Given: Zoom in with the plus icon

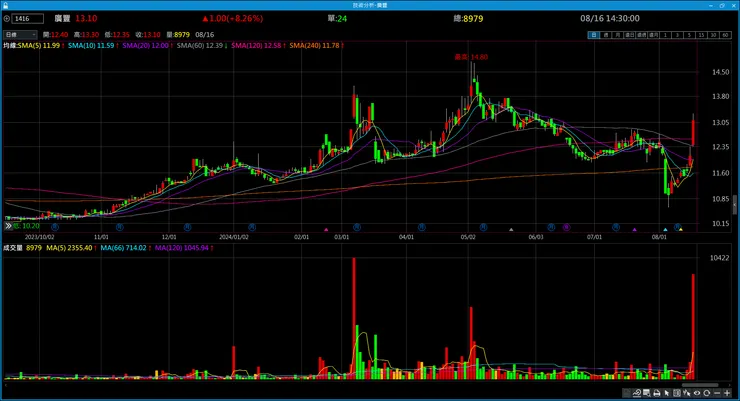Looking at the screenshot, I should coord(727,393).
